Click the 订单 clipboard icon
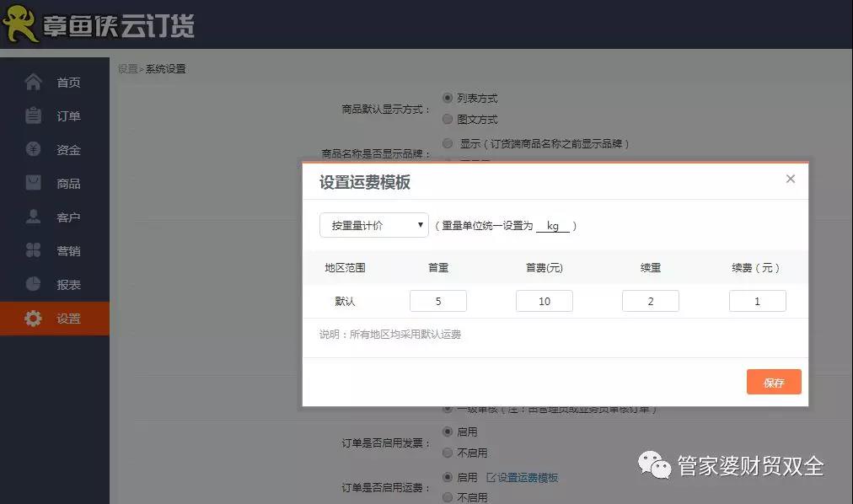 point(33,115)
